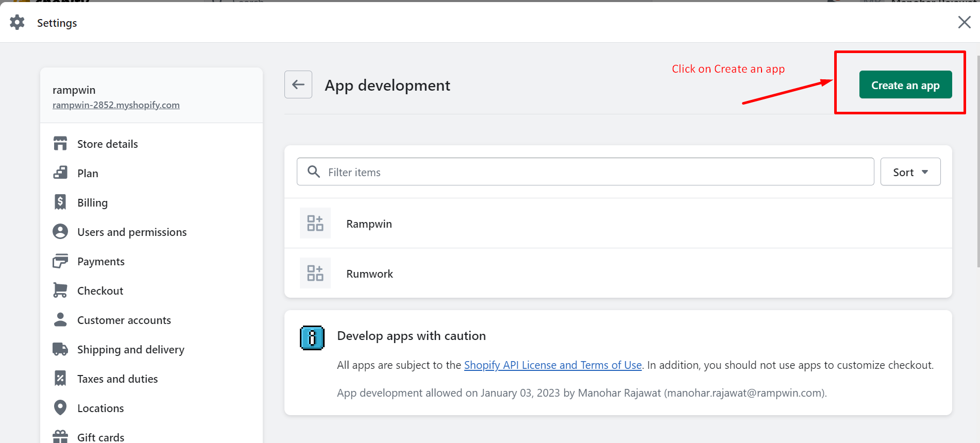Click the Rumwork app icon
Screen dimensions: 980x443
(x=315, y=273)
